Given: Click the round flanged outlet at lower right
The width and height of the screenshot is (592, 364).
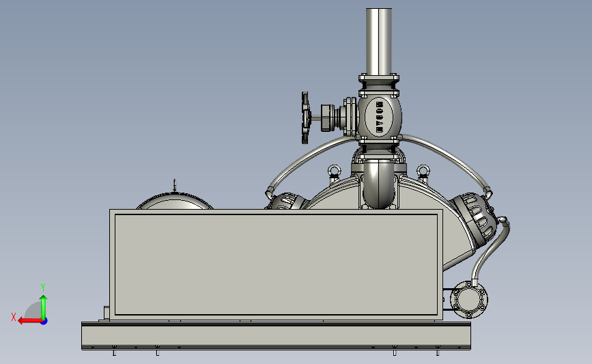Looking at the screenshot, I should [469, 299].
